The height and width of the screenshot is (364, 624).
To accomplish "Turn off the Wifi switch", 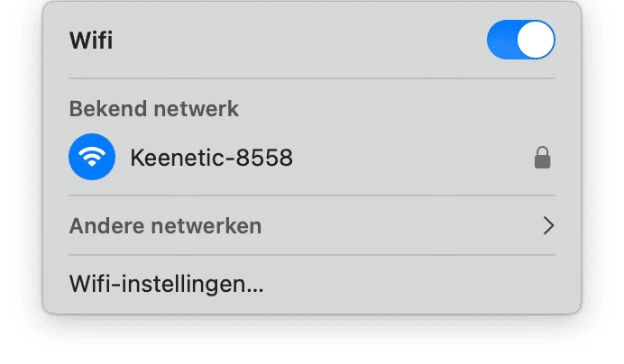I will click(521, 40).
